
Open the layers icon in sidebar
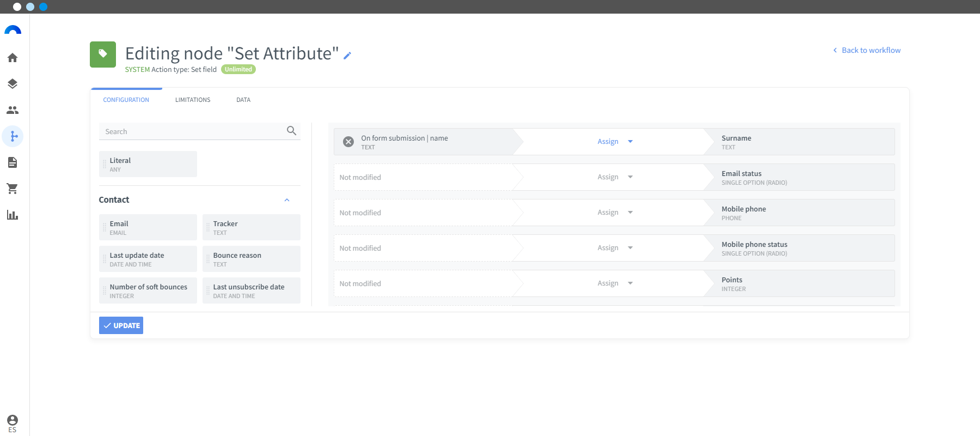tap(13, 84)
